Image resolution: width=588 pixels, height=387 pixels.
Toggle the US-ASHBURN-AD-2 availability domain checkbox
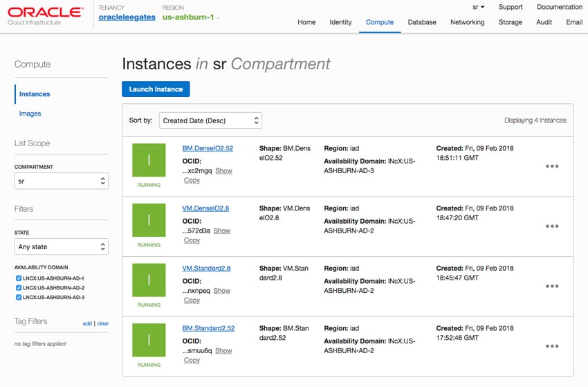pyautogui.click(x=19, y=287)
